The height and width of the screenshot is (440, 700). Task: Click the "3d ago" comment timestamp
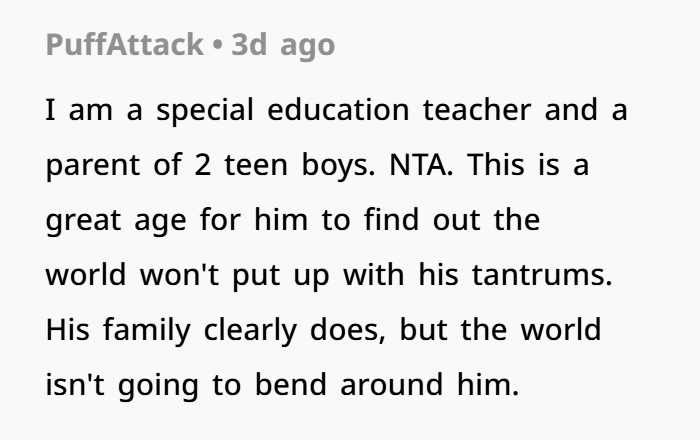(284, 46)
